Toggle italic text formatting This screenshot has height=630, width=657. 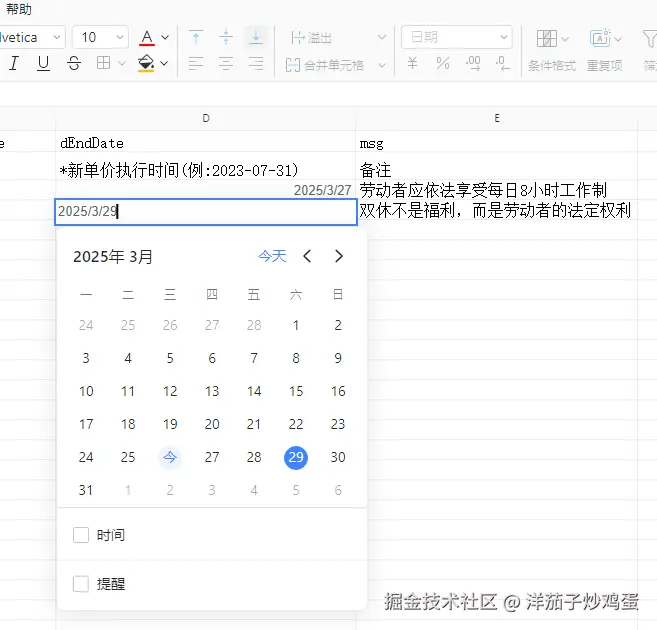(14, 63)
